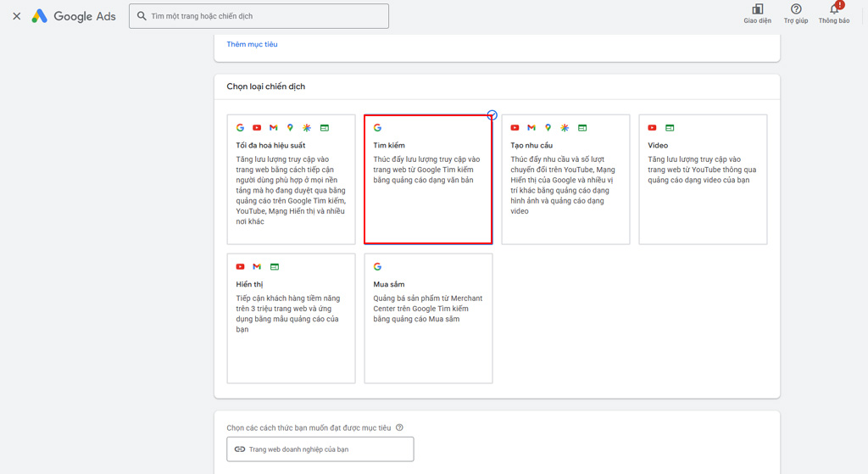This screenshot has width=868, height=474.
Task: Click the blue checkmark on Tìm kiếm card
Action: tap(492, 115)
